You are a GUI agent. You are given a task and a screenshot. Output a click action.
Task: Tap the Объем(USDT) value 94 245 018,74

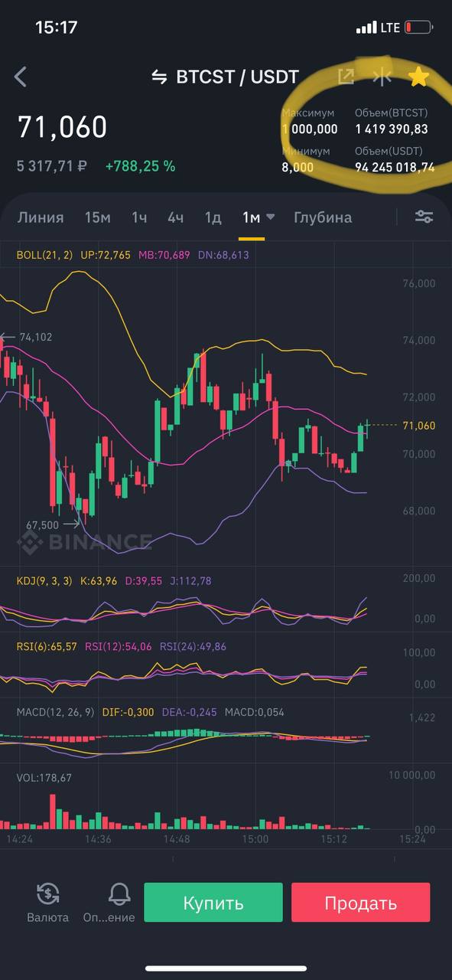(x=395, y=167)
